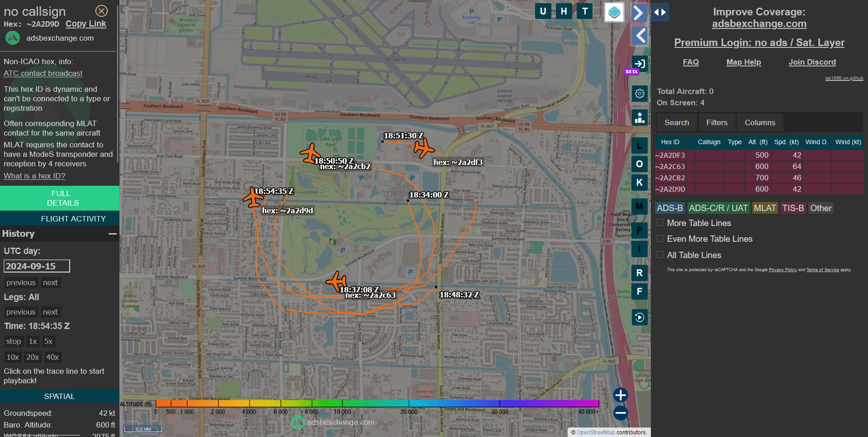Toggle the M map button
Screen dimensions: 868x437
coord(640,207)
